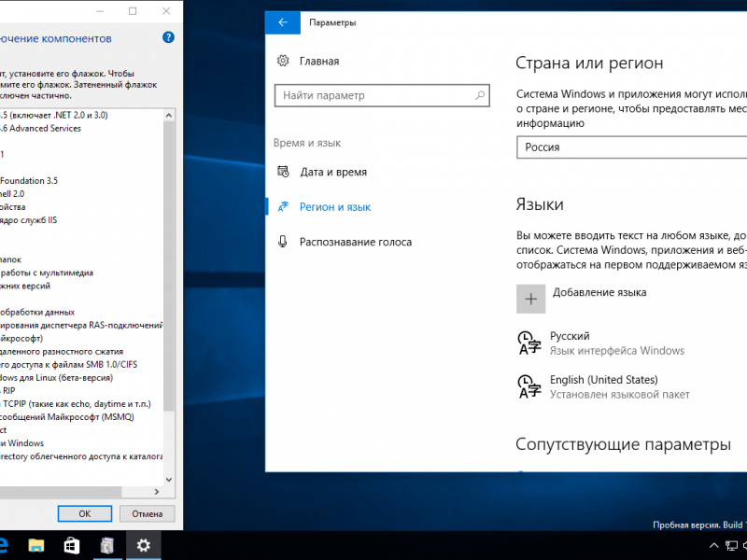The height and width of the screenshot is (560, 747).
Task: Open File Explorer from the taskbar
Action: coord(36,545)
